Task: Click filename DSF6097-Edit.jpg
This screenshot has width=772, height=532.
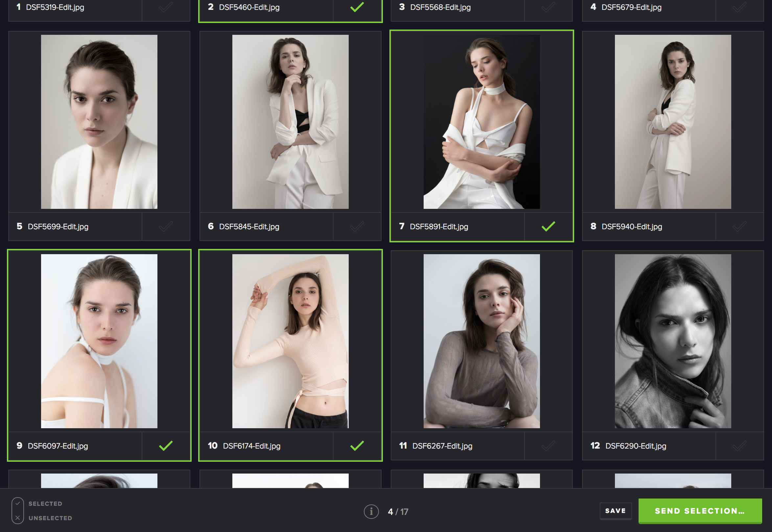Action: (x=58, y=446)
